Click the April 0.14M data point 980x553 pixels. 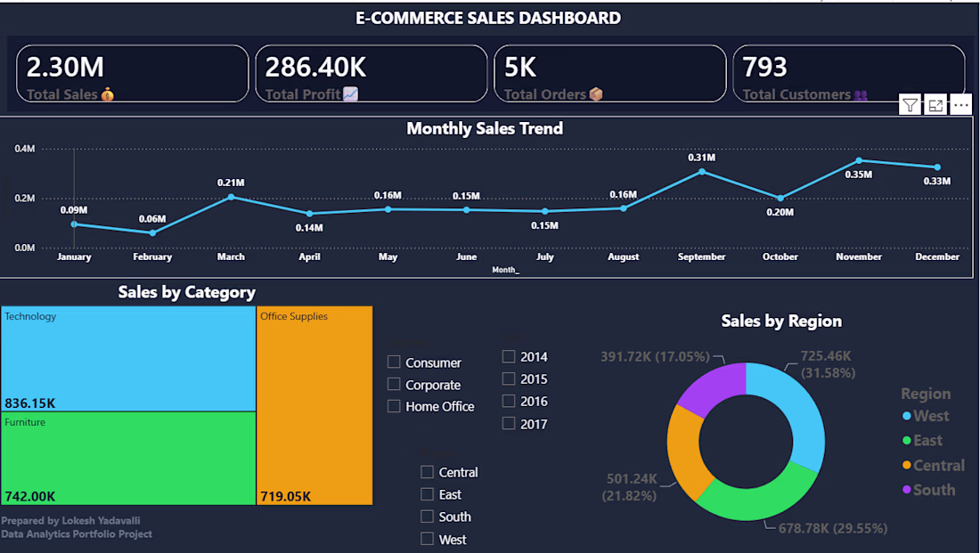[309, 214]
